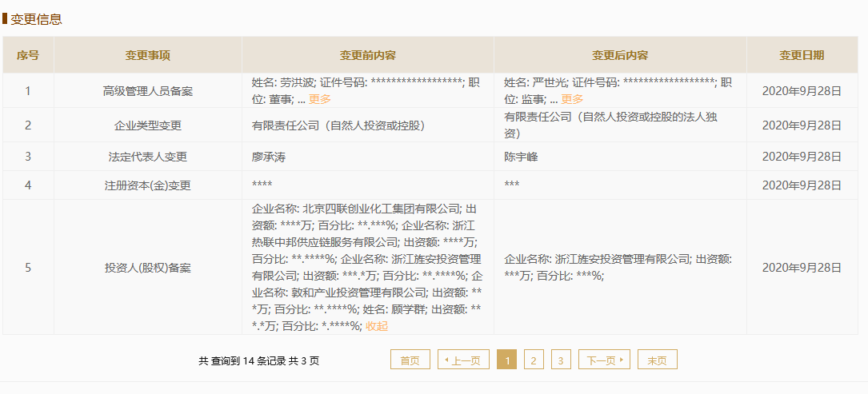
Task: Select current page 1 button
Action: (506, 360)
